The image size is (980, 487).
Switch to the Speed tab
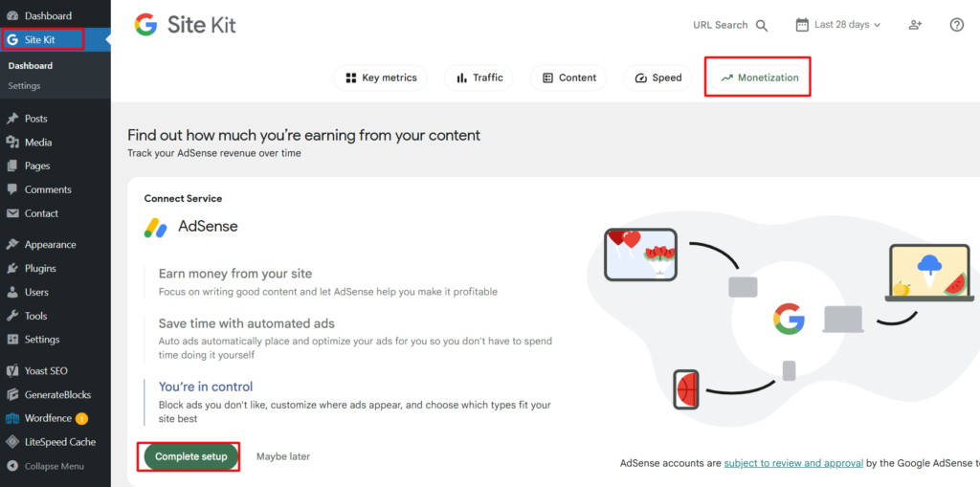[658, 78]
